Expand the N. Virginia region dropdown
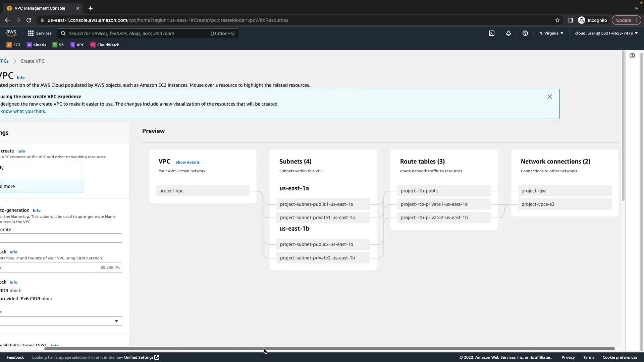The width and height of the screenshot is (644, 362). click(551, 33)
